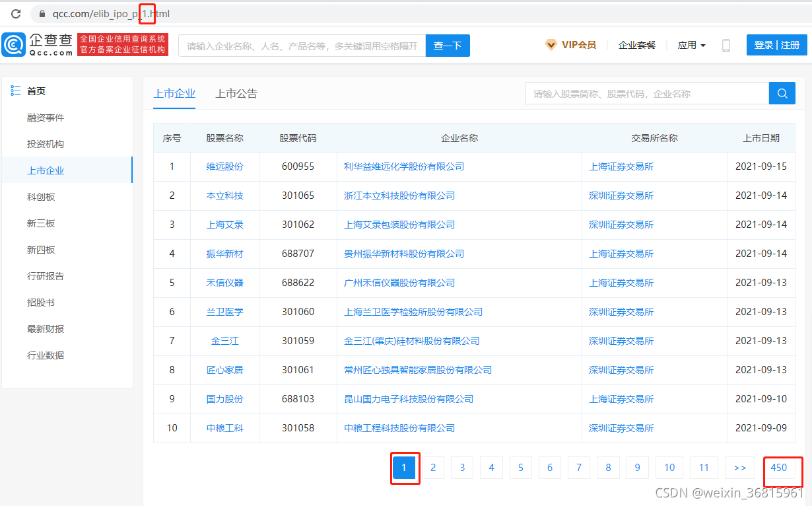Open 中粮工程科技股份有限公司 company link
The image size is (812, 506).
[x=399, y=428]
